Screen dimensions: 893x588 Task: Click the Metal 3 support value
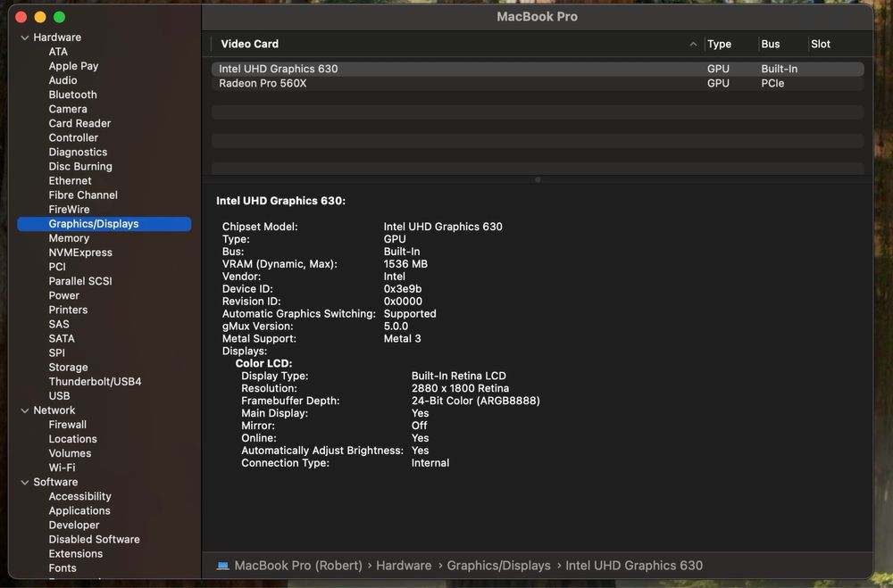pos(402,339)
